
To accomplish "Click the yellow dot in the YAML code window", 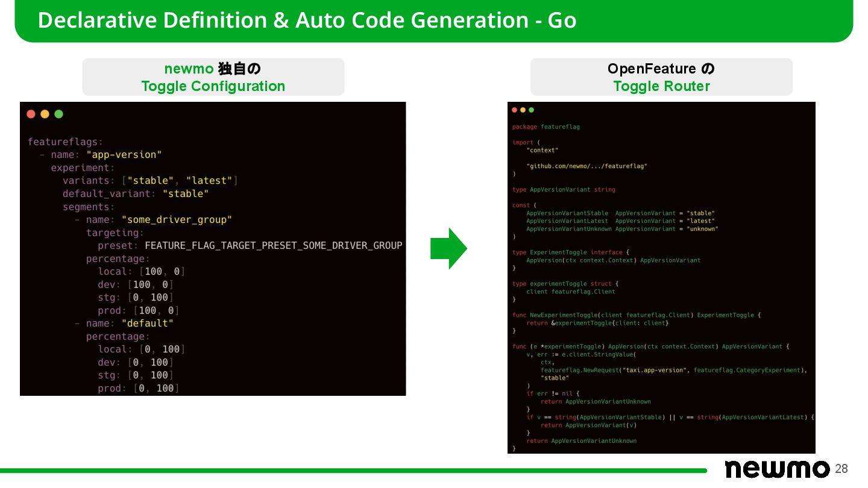I will (45, 114).
